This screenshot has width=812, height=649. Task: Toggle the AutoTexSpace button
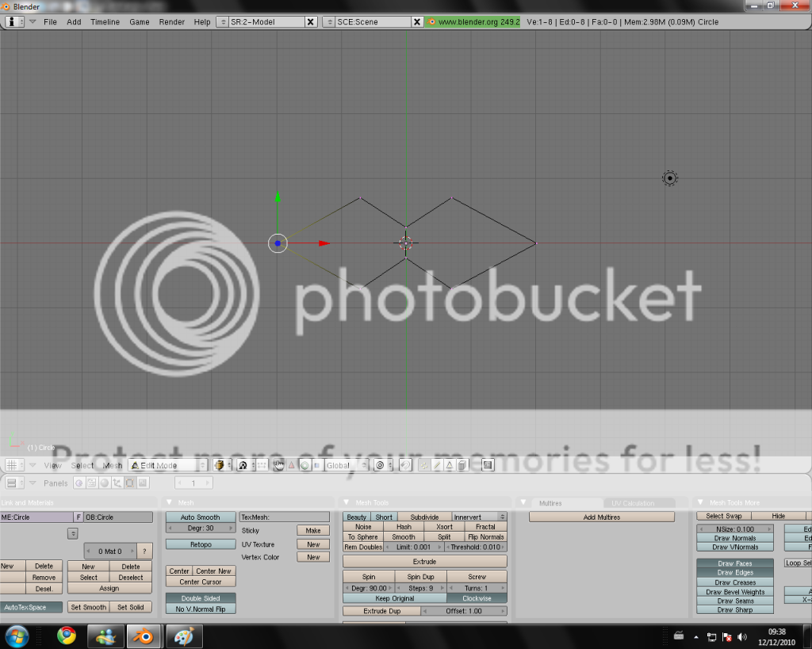click(30, 607)
